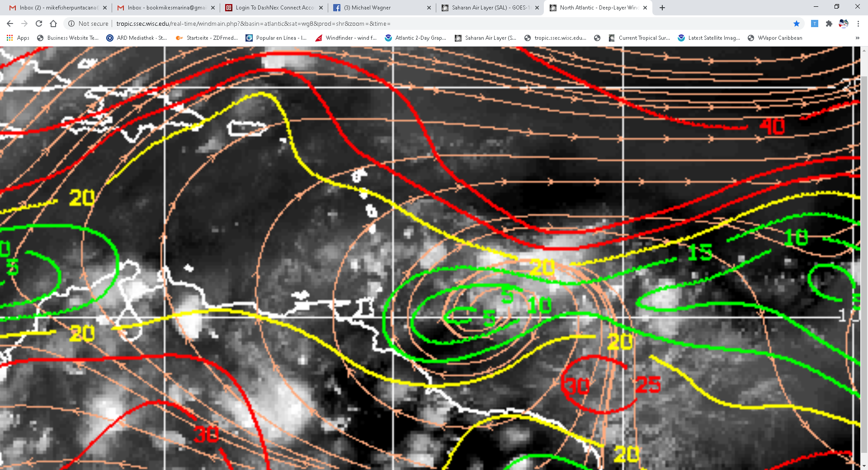The height and width of the screenshot is (470, 868).
Task: Open the browser home page
Action: pos(53,23)
